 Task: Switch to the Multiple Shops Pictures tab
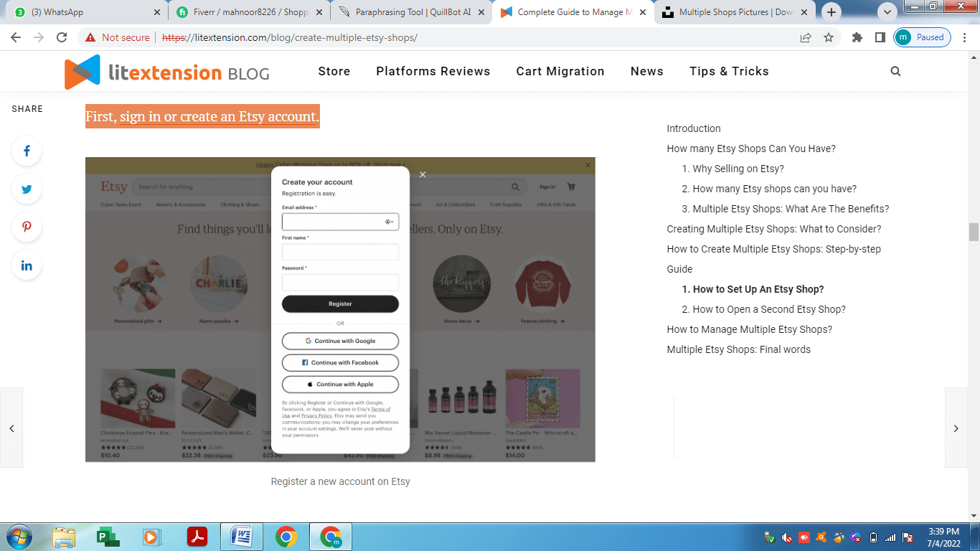point(735,12)
